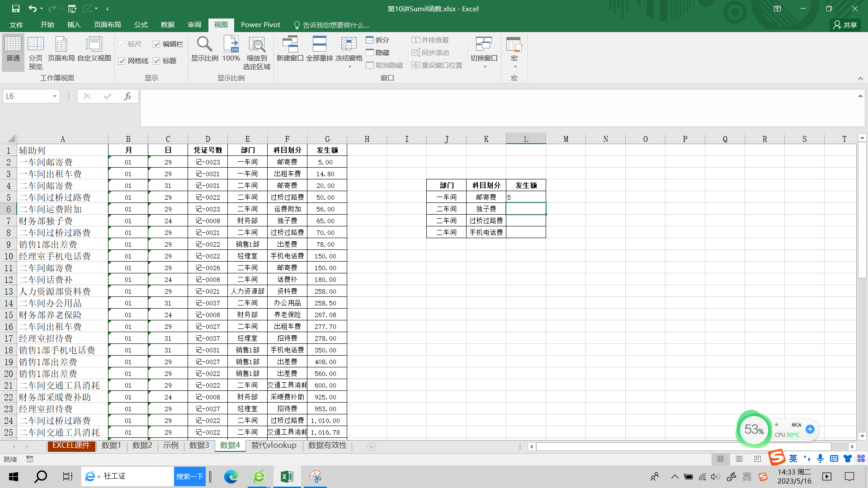Image resolution: width=868 pixels, height=488 pixels.
Task: Switch to the Data (数据) tab
Action: click(167, 25)
